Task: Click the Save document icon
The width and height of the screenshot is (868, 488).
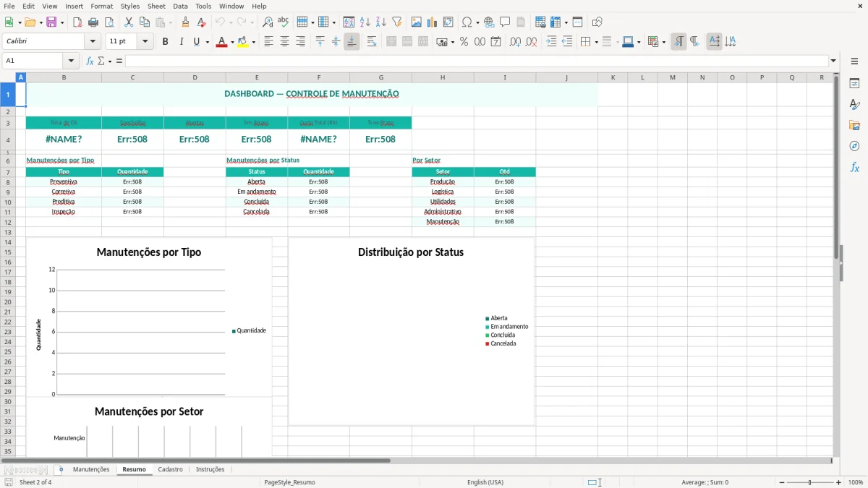Action: click(51, 22)
